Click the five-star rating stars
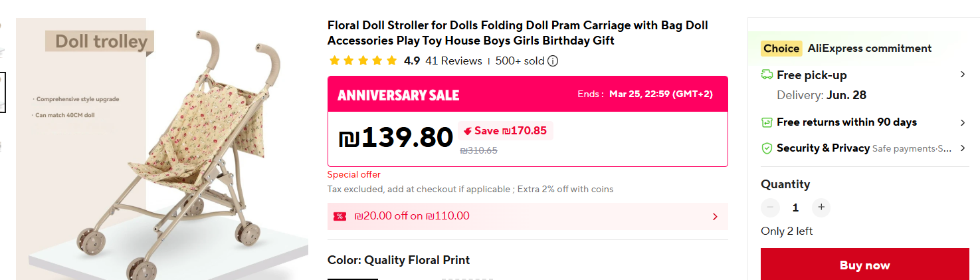Image resolution: width=980 pixels, height=280 pixels. point(363,61)
